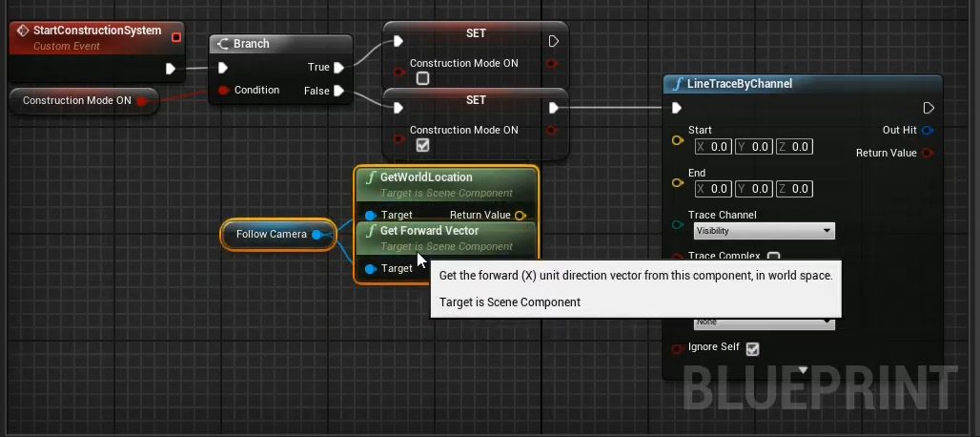
Task: Click the Get Forward Vector Target pin
Action: click(x=370, y=269)
